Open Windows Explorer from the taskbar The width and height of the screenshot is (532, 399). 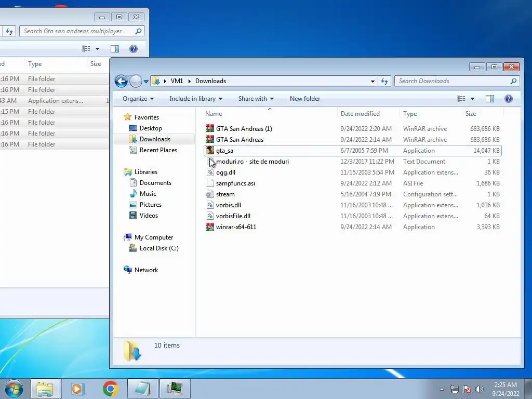click(45, 389)
